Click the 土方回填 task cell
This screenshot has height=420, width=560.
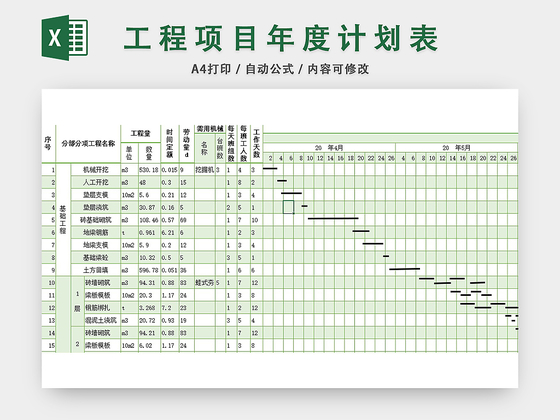coord(96,270)
